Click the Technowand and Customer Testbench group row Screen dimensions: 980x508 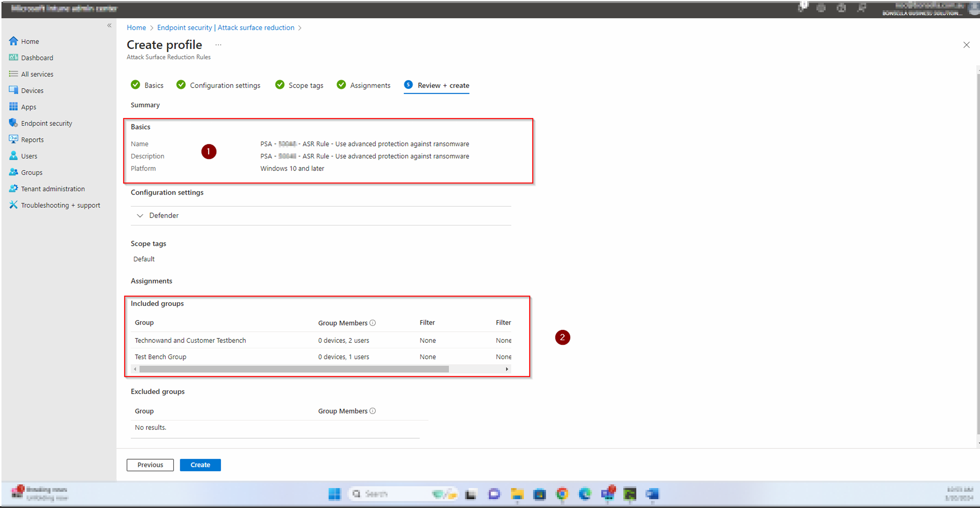pyautogui.click(x=321, y=340)
